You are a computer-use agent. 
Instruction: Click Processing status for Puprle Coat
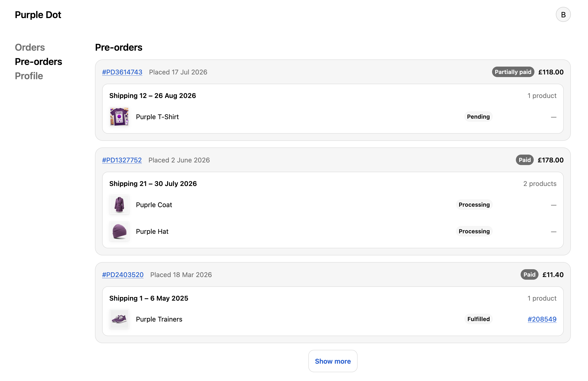click(x=474, y=205)
